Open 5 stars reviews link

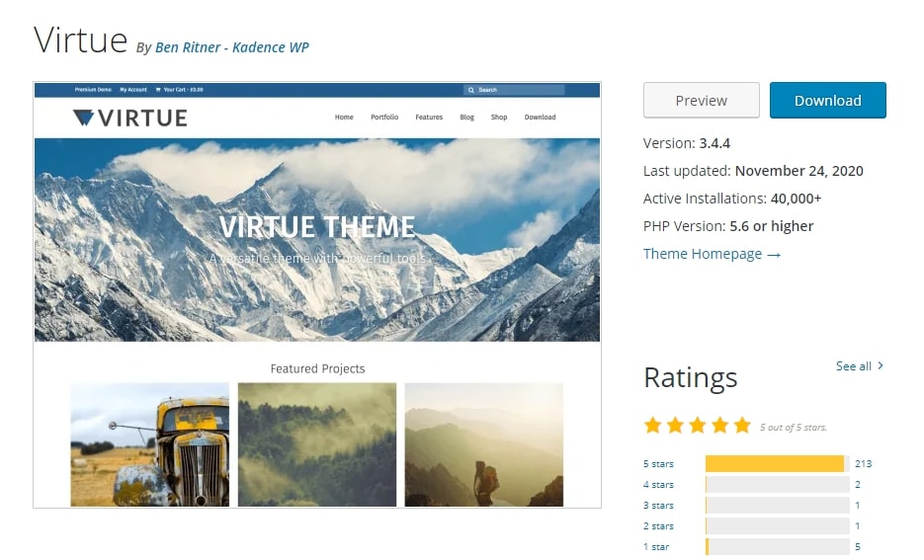pyautogui.click(x=658, y=464)
